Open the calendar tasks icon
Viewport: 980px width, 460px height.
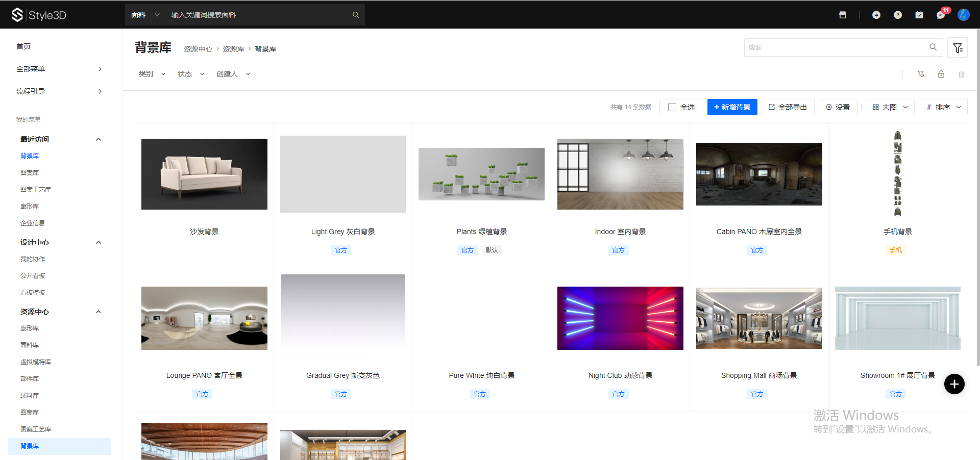(919, 15)
